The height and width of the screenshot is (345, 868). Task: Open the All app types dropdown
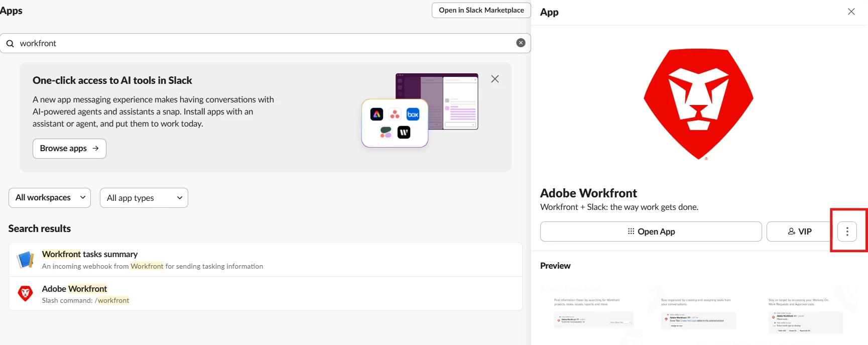coord(144,198)
